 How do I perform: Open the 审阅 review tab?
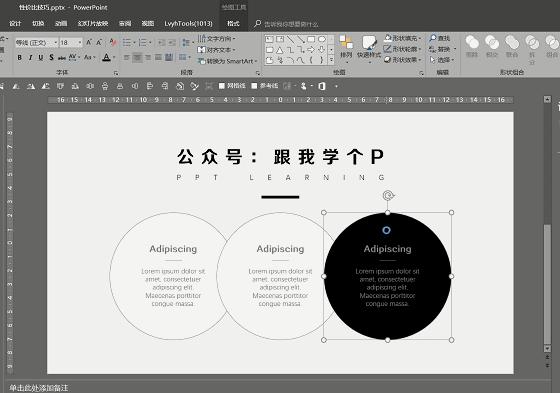click(125, 24)
